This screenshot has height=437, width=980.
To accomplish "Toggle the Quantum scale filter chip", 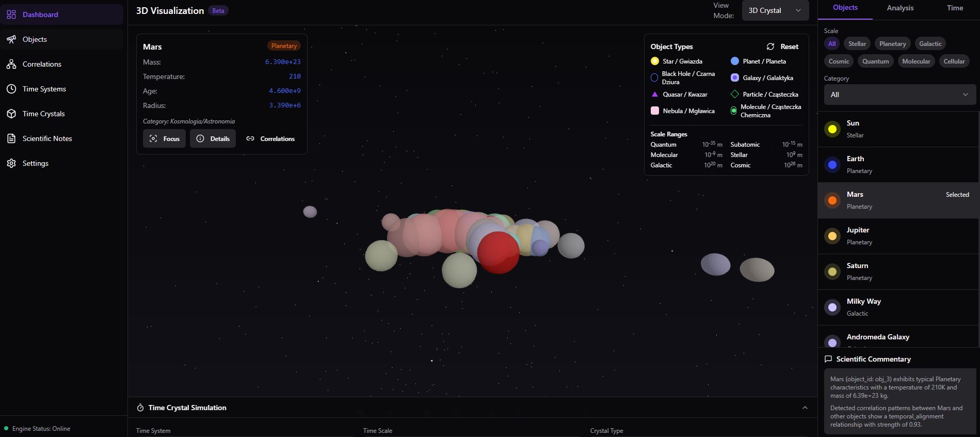I will 875,61.
